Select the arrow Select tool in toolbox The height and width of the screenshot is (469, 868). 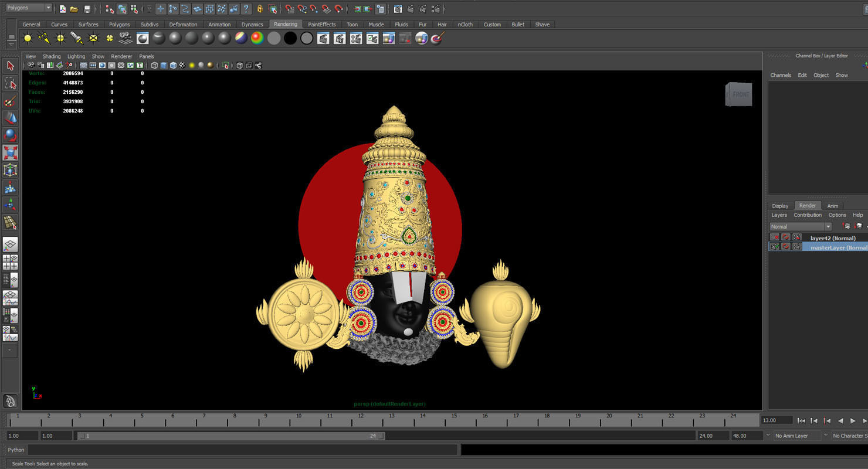coord(10,66)
